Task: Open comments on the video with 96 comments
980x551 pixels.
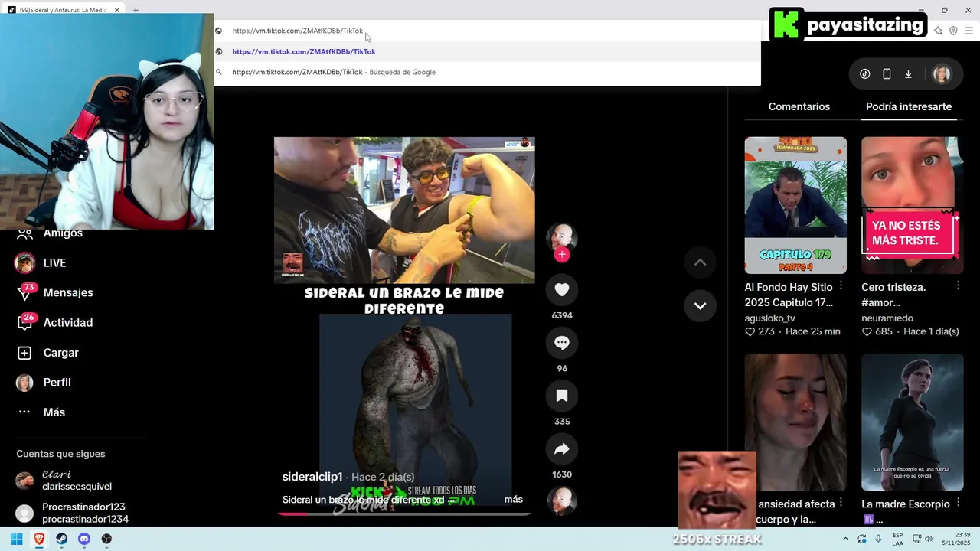Action: (562, 343)
